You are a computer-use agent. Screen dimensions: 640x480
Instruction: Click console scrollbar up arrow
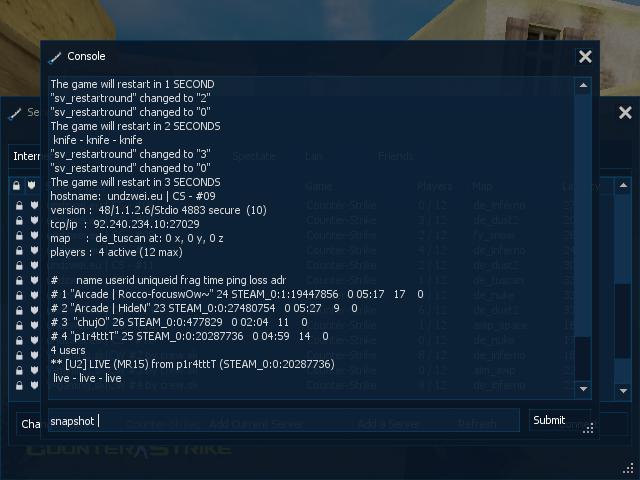(583, 85)
